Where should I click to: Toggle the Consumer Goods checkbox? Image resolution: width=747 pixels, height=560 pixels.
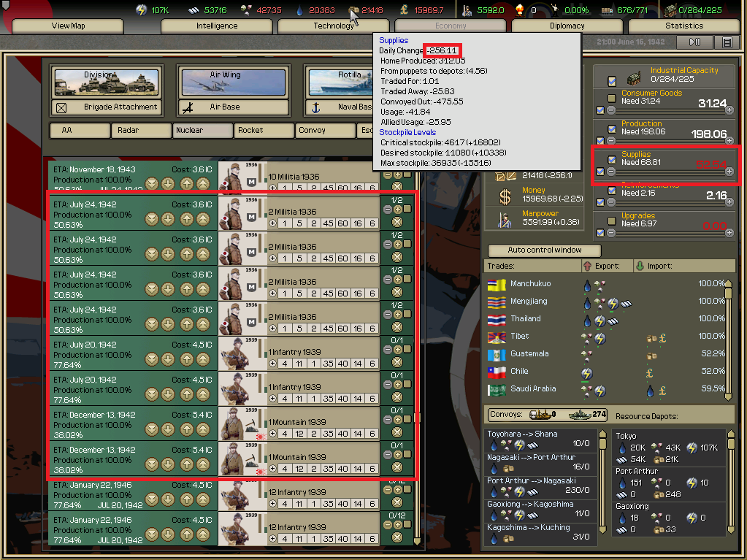612,98
